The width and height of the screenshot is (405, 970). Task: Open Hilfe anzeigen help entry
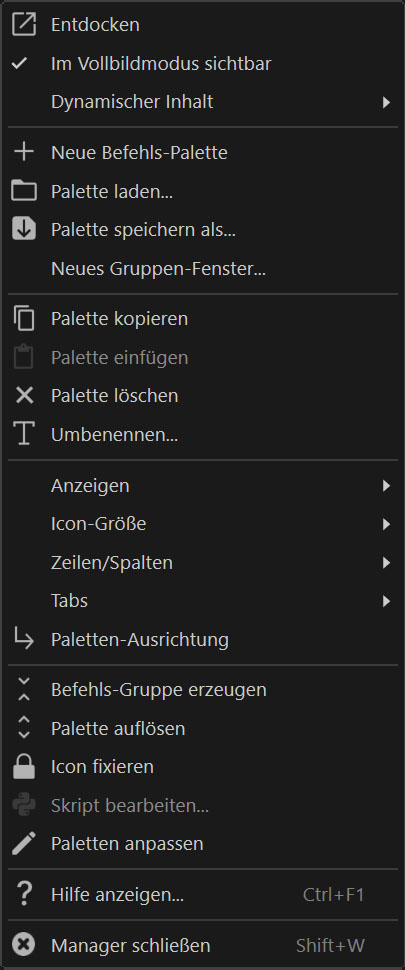[x=202, y=895]
